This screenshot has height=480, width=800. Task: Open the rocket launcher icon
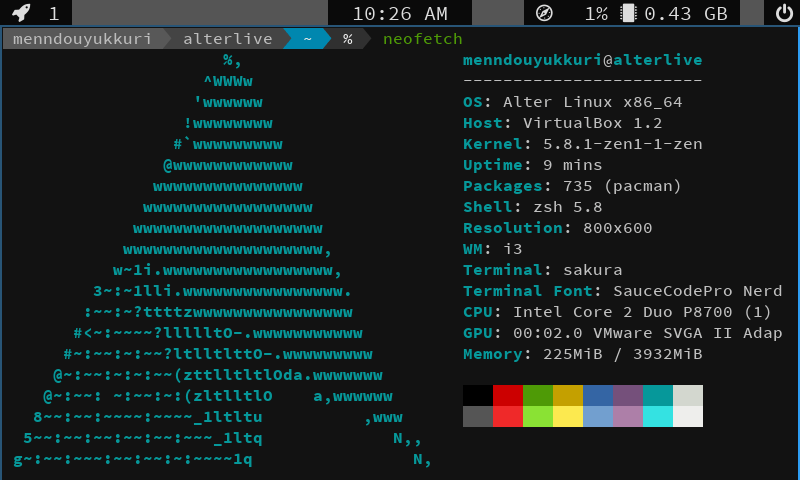pos(21,13)
